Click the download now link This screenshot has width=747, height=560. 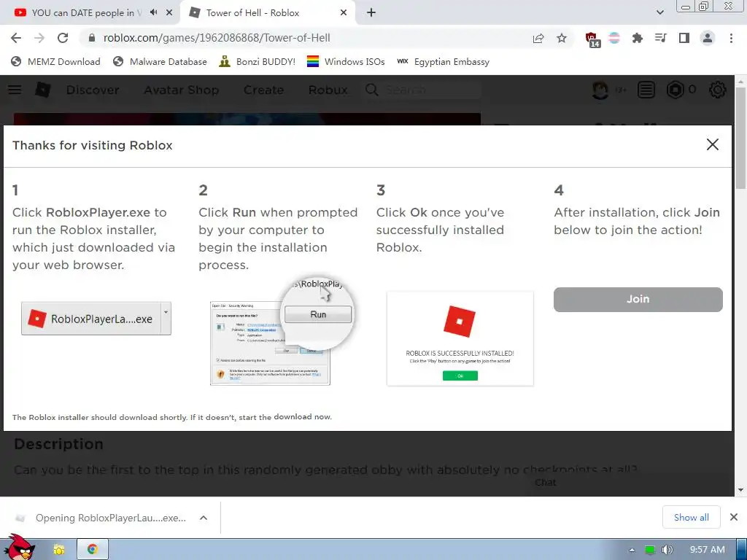(303, 416)
